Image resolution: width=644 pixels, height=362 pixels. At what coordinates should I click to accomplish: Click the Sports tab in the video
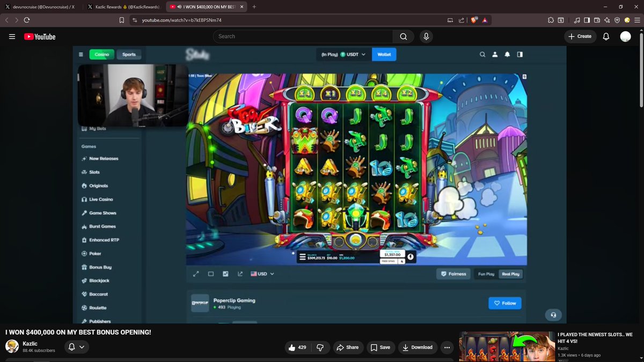(x=129, y=54)
